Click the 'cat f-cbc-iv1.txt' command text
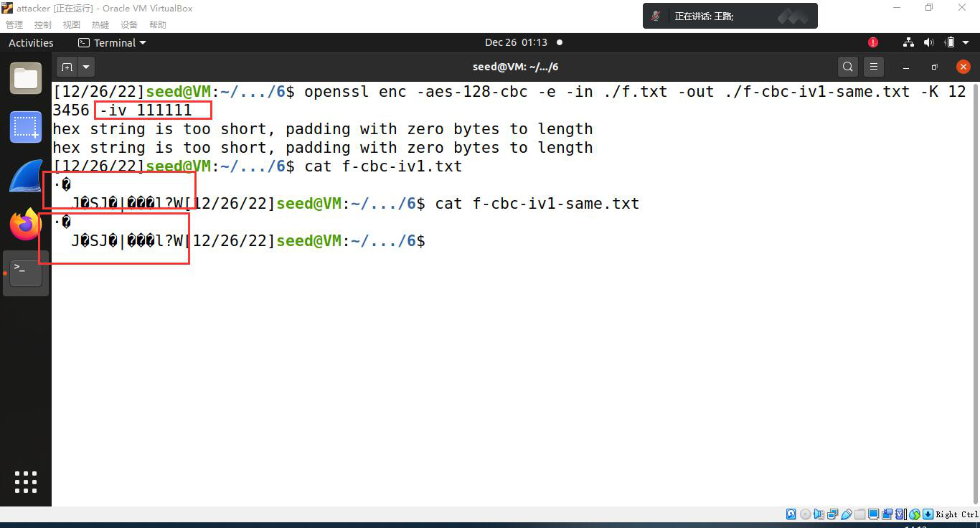 [383, 166]
